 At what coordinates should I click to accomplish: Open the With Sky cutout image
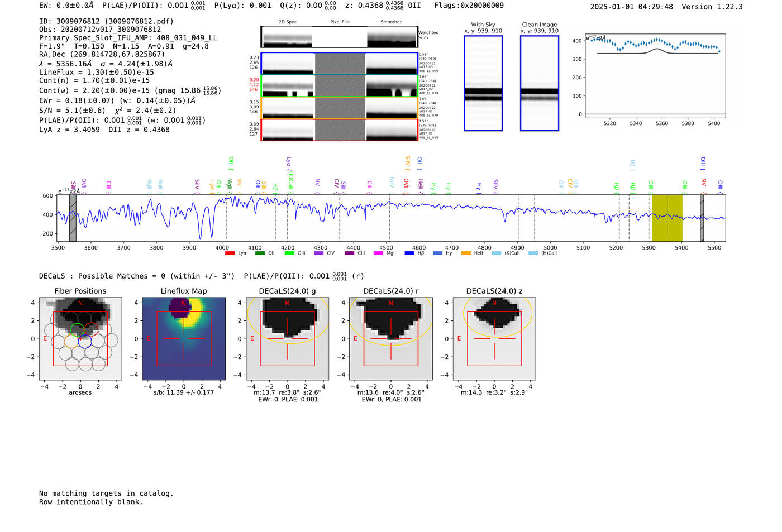pyautogui.click(x=483, y=83)
